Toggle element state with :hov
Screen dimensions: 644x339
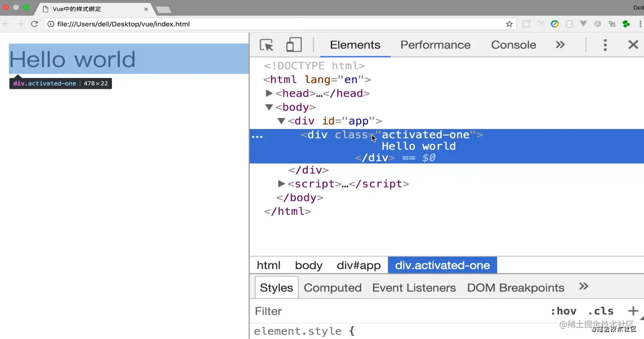(x=563, y=311)
